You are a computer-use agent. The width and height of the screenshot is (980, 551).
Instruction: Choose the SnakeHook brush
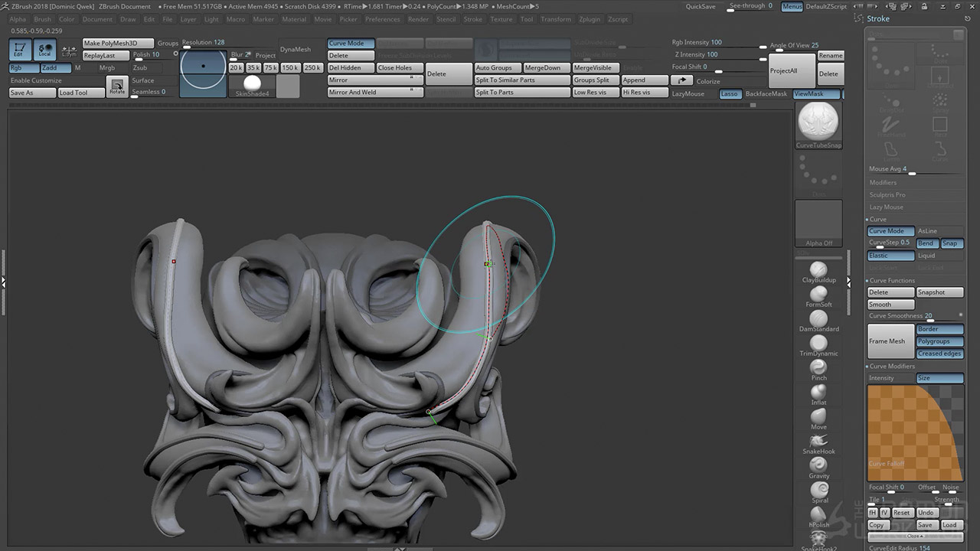818,441
